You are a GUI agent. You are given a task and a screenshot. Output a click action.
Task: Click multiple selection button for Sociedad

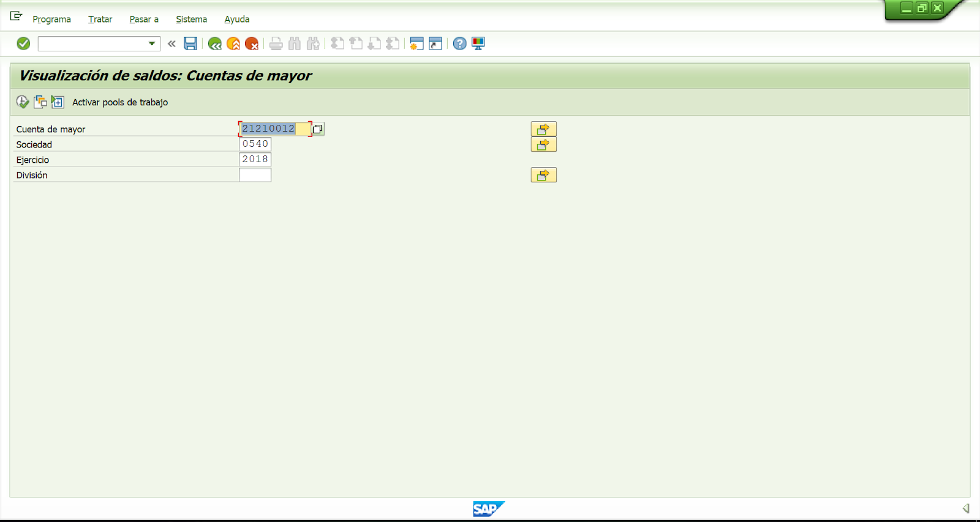(543, 144)
